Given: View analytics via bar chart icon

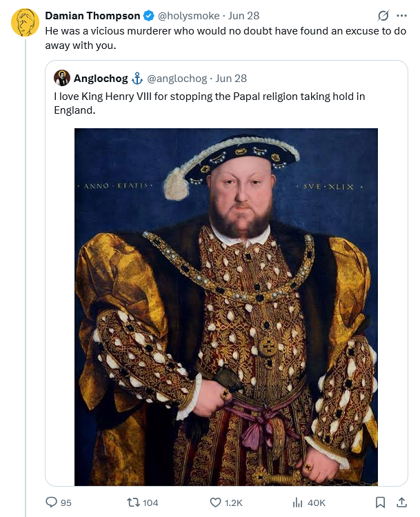Looking at the screenshot, I should pos(297,503).
